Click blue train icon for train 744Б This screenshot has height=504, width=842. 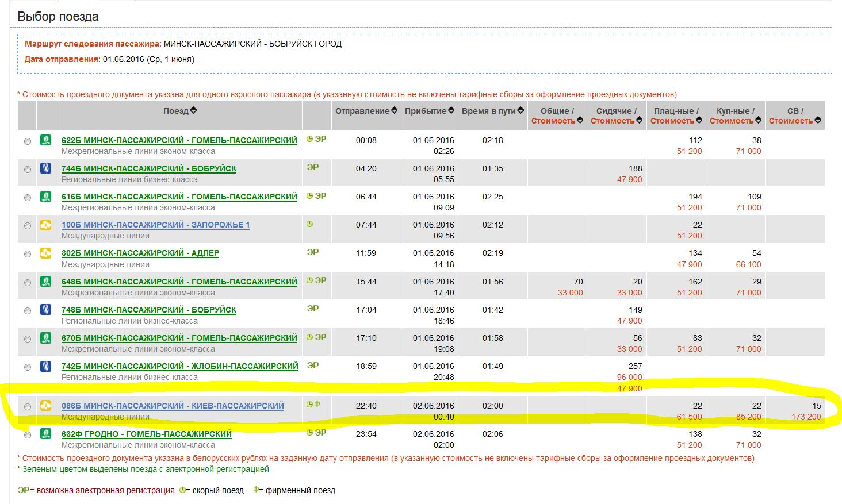click(x=45, y=168)
